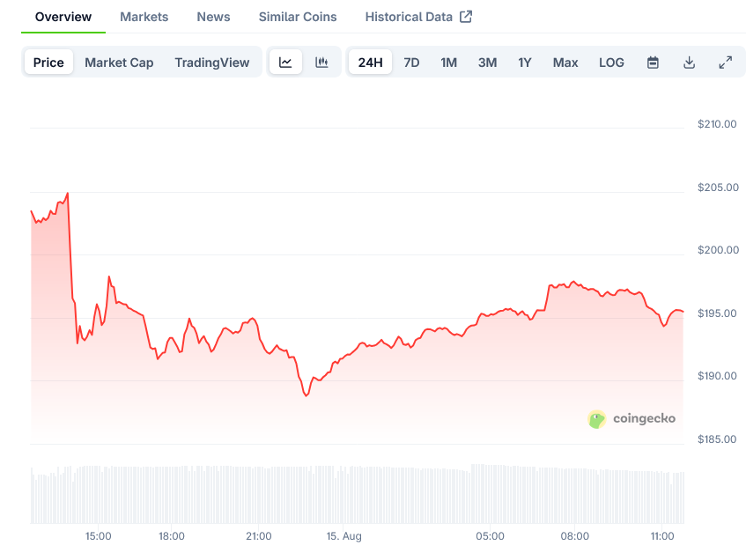The image size is (746, 560).
Task: Set time range to 7D
Action: pyautogui.click(x=411, y=63)
